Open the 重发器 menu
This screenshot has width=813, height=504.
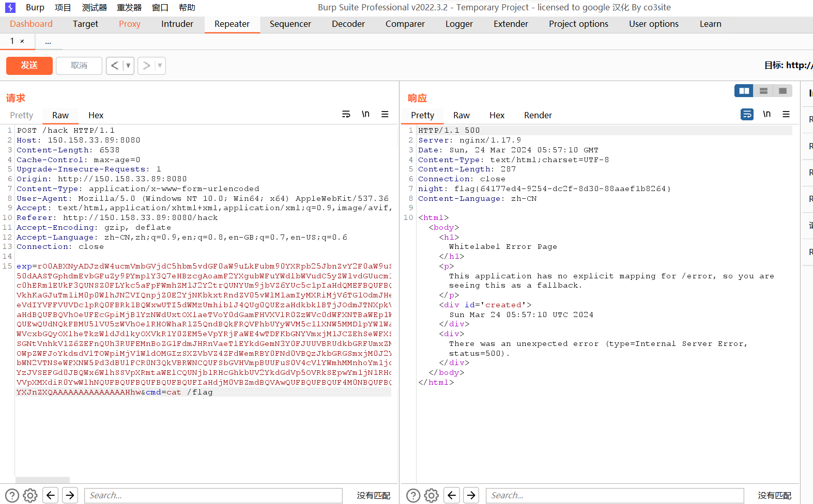tap(129, 8)
